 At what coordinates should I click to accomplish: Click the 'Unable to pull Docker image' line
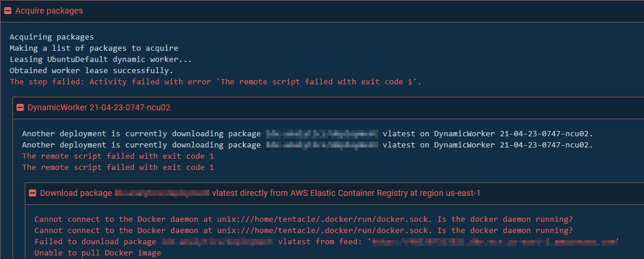coord(98,253)
